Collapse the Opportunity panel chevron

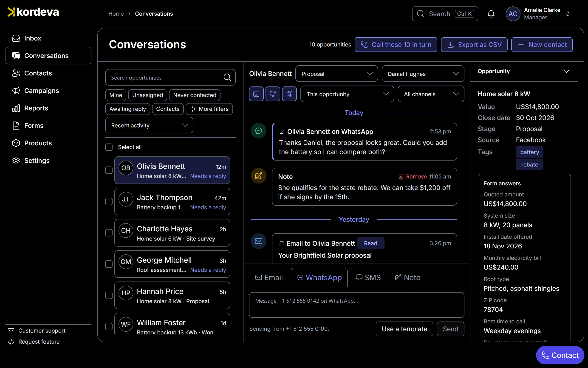coord(566,71)
